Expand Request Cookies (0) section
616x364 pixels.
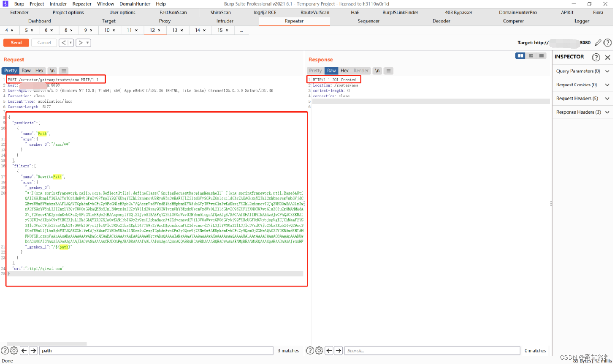point(583,85)
